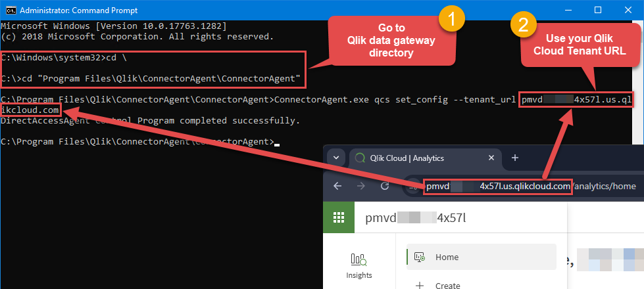Click the current prompt line with the cursor
This screenshot has height=289, width=644.
[x=140, y=142]
